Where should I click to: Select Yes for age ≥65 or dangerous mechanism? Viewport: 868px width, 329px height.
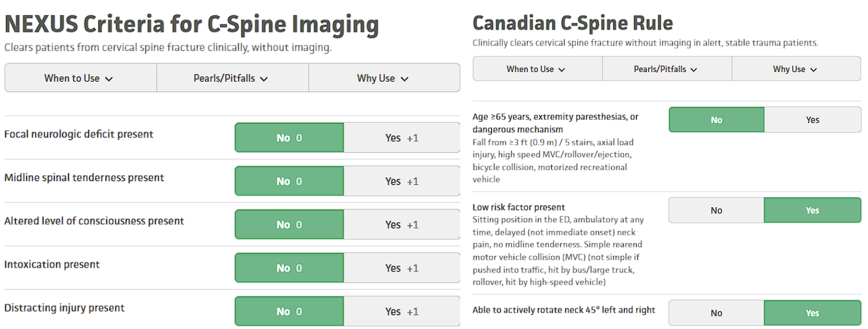(x=812, y=120)
